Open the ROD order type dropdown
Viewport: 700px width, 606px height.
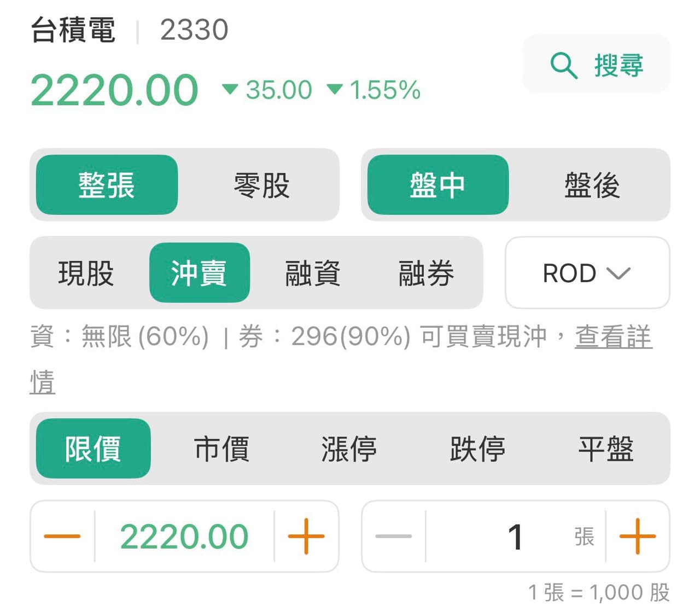[x=587, y=272]
